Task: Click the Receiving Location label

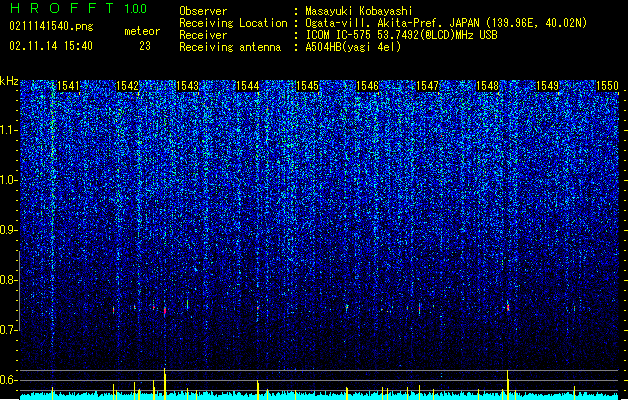Action: point(233,23)
